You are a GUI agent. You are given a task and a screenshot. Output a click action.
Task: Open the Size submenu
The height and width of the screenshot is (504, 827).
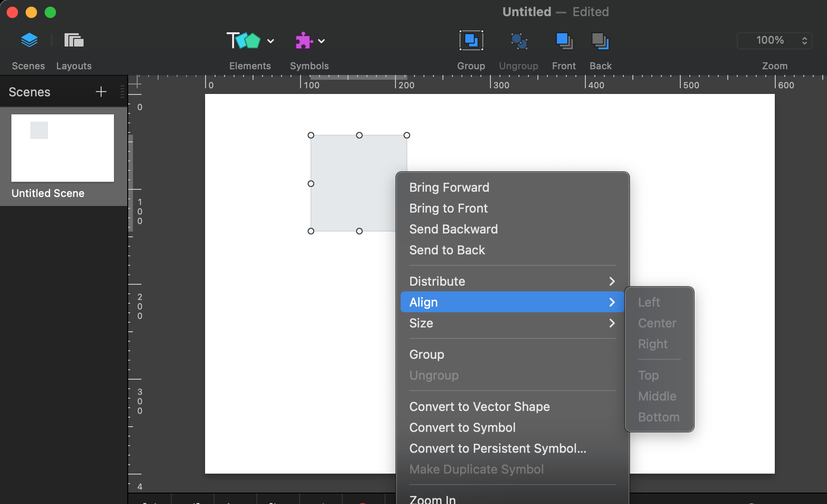click(475, 323)
